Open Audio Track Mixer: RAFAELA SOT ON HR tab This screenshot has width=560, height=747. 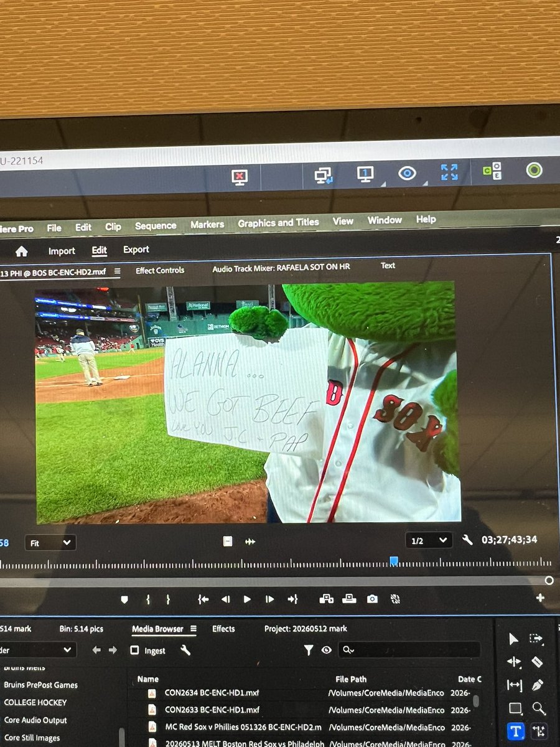pos(281,268)
